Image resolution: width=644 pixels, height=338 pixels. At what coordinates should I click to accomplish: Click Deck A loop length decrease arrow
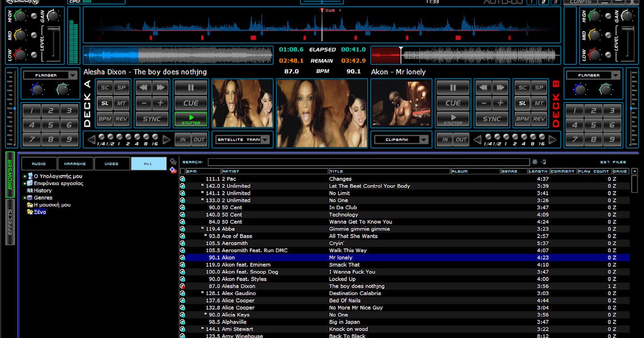(x=91, y=140)
